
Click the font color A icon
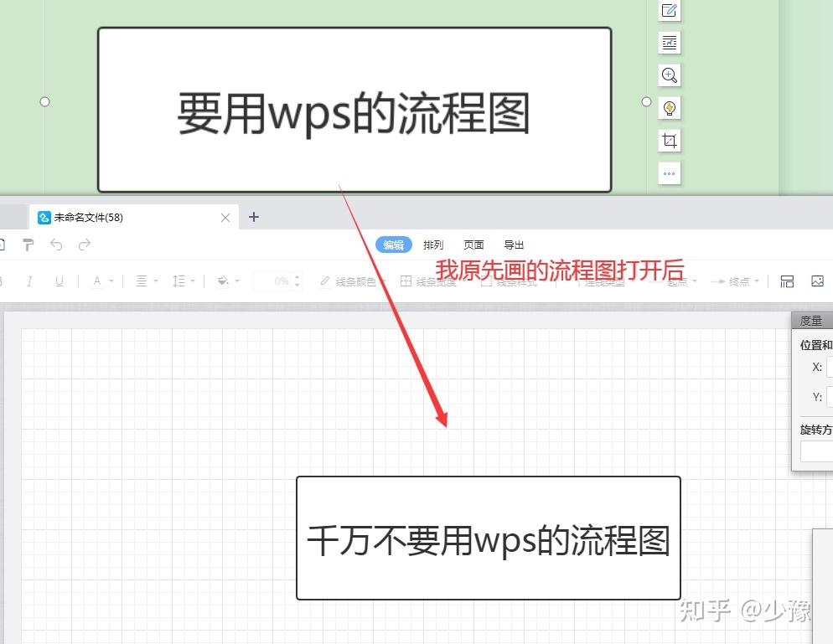97,281
